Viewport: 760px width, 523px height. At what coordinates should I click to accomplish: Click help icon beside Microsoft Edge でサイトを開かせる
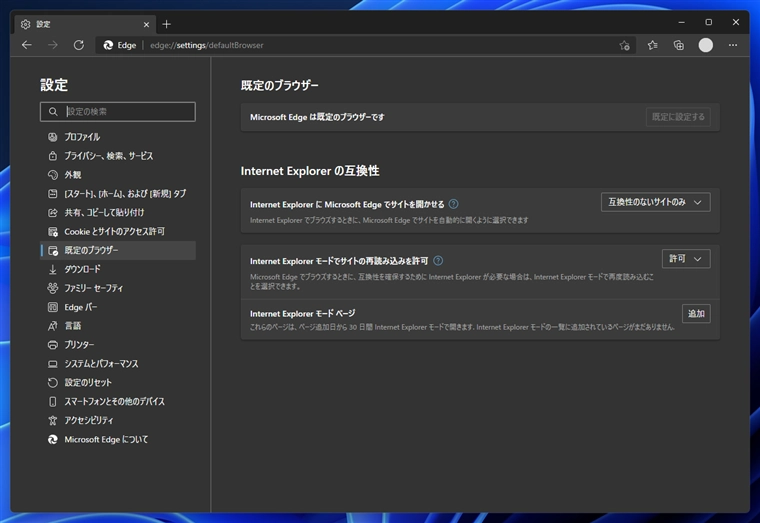454,204
